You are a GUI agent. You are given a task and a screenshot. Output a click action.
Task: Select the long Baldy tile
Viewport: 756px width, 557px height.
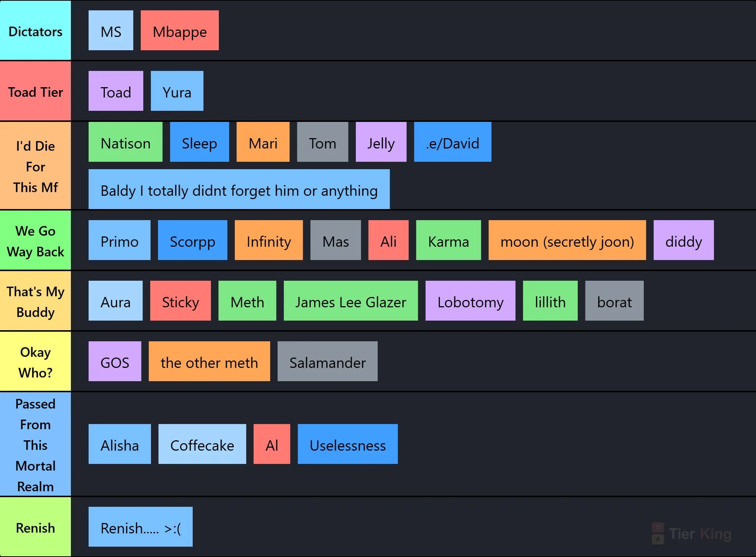(x=239, y=189)
